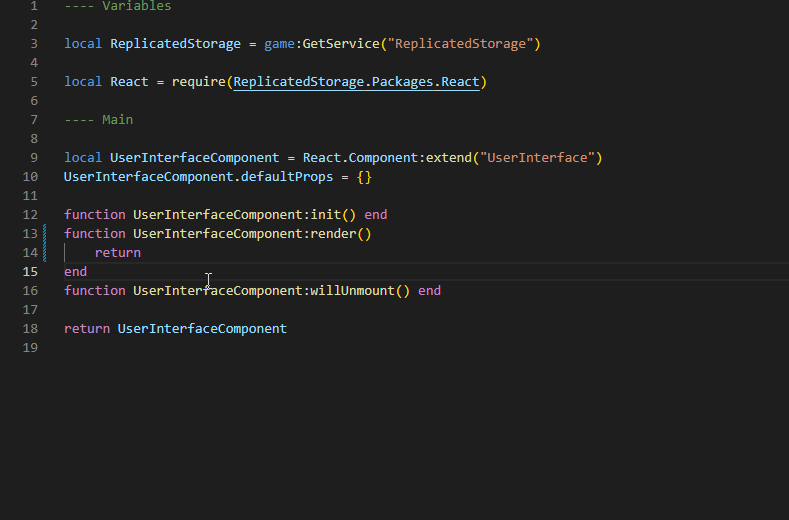The width and height of the screenshot is (789, 520).
Task: Click the "UserInterface" string literal
Action: click(537, 158)
